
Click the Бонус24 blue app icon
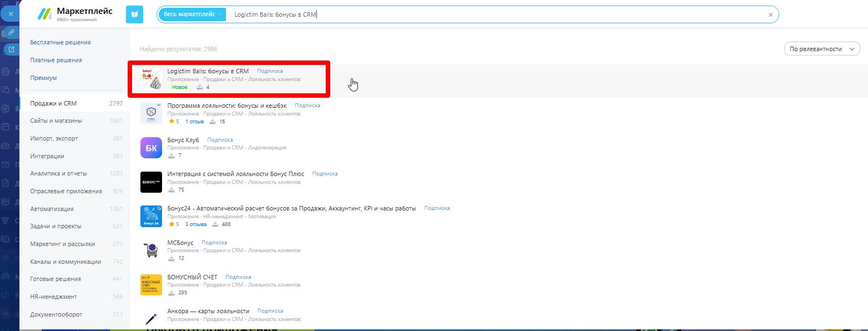pyautogui.click(x=151, y=217)
